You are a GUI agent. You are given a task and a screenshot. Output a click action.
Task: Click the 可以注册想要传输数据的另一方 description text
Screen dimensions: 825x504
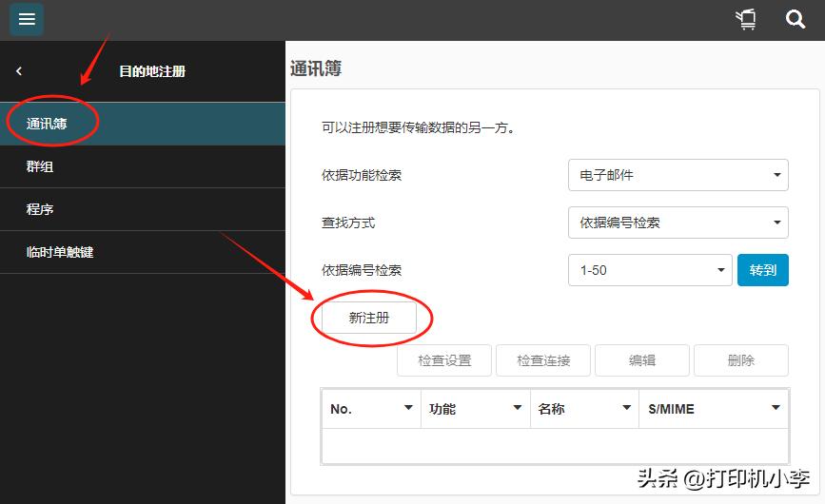(x=419, y=127)
